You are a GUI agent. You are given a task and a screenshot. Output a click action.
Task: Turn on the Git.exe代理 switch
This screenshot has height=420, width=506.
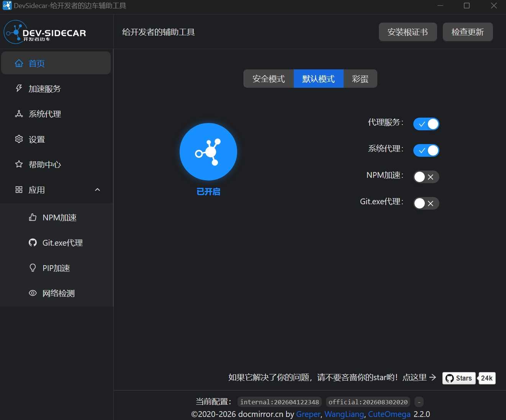point(426,203)
